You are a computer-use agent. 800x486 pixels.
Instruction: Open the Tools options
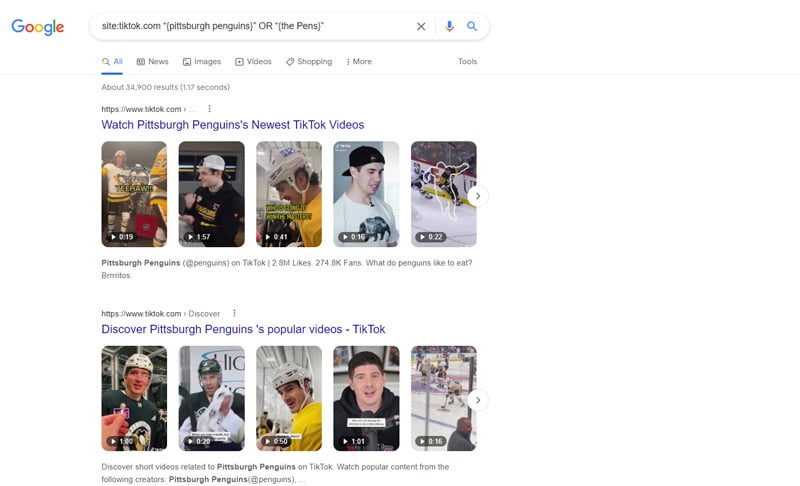(467, 61)
